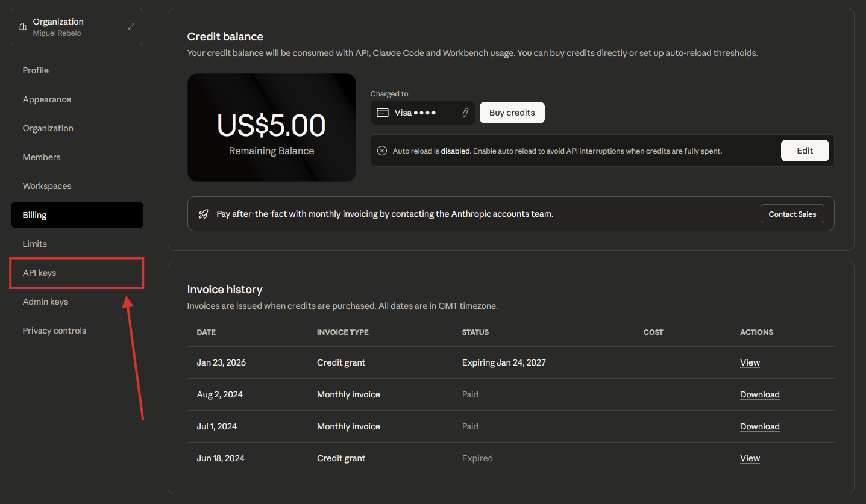Open the Limits section
Viewport: 866px width, 504px height.
pos(34,243)
